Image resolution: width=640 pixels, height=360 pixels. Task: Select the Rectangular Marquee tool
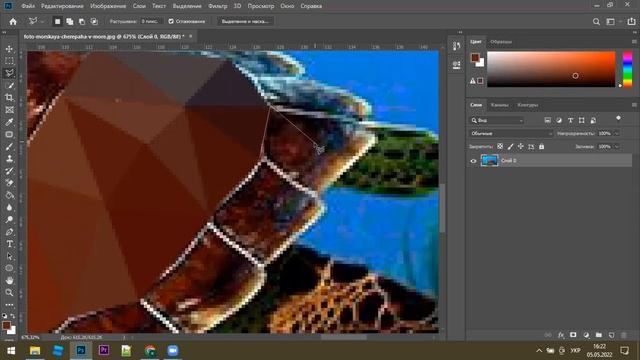[x=9, y=61]
